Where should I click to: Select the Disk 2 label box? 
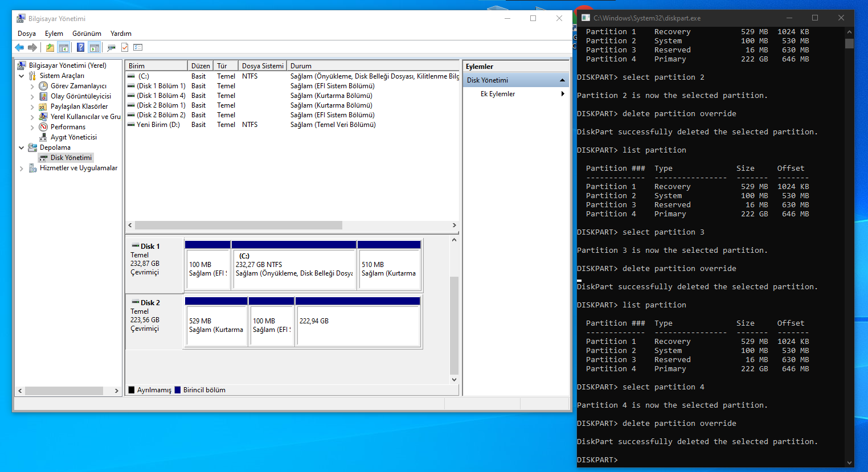pos(154,322)
